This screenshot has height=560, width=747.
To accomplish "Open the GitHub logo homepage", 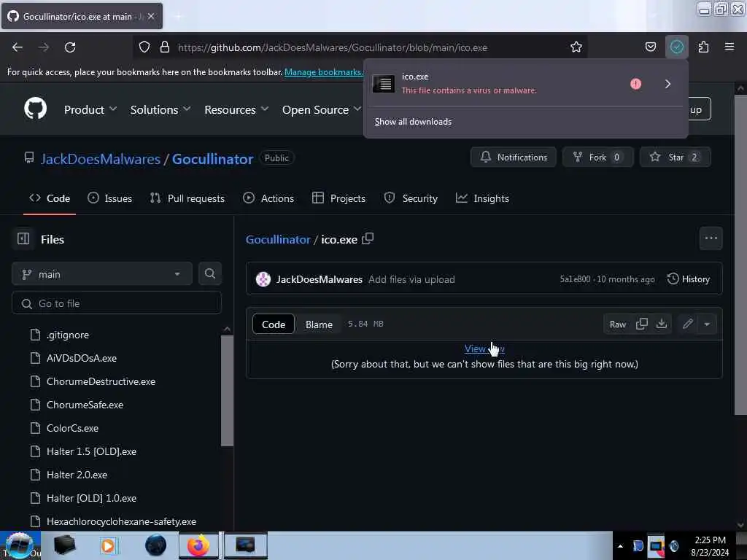I will pos(35,109).
